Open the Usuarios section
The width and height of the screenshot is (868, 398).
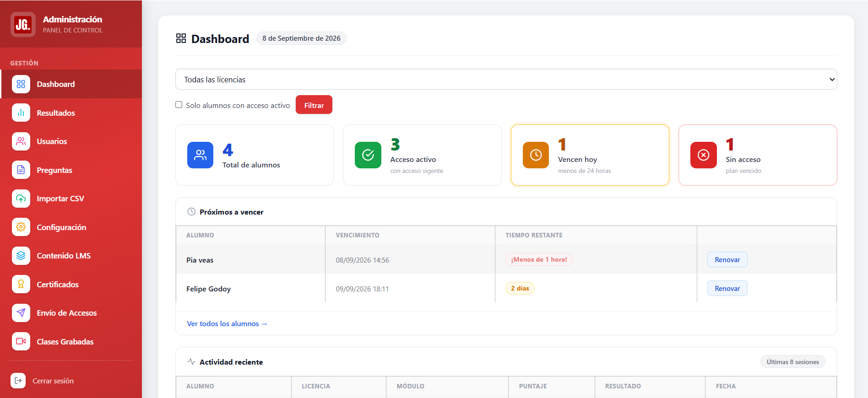71,141
